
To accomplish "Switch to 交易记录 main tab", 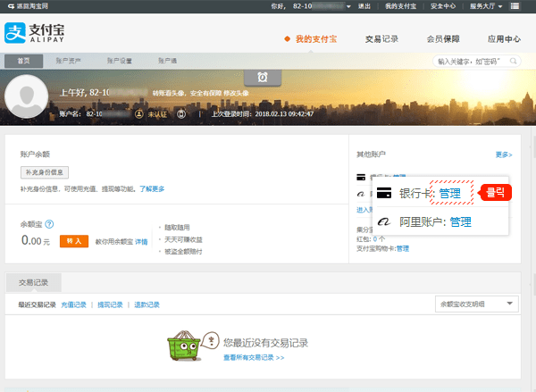I will (x=381, y=39).
